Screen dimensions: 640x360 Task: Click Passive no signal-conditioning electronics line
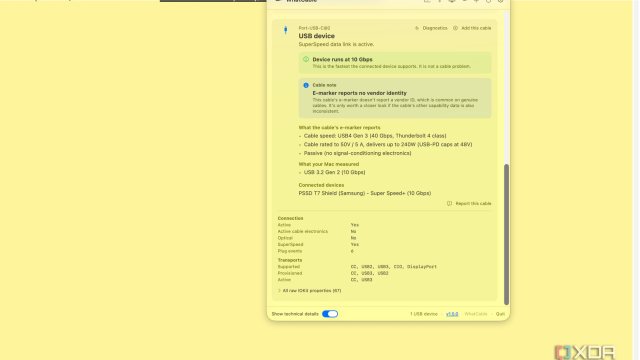tap(357, 153)
